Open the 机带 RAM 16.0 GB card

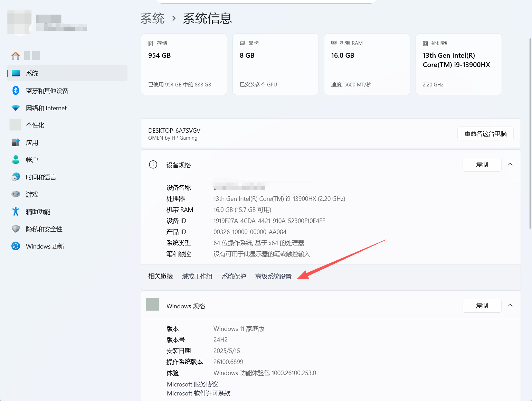pyautogui.click(x=367, y=64)
